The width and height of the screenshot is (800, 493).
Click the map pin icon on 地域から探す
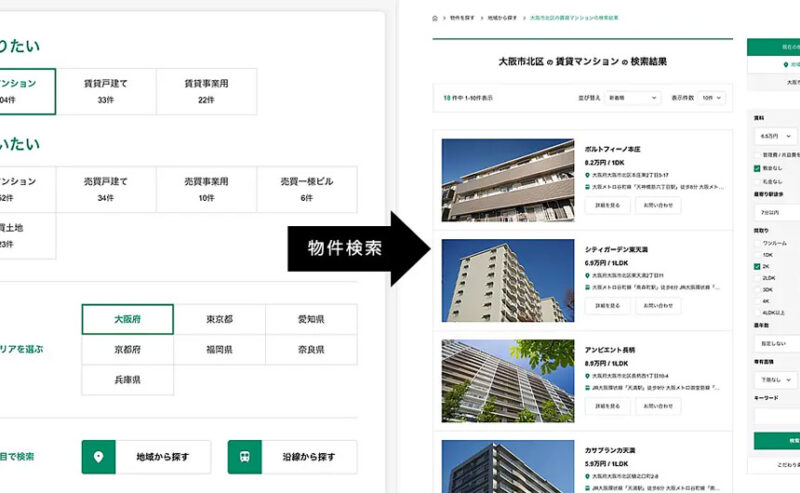[98, 457]
